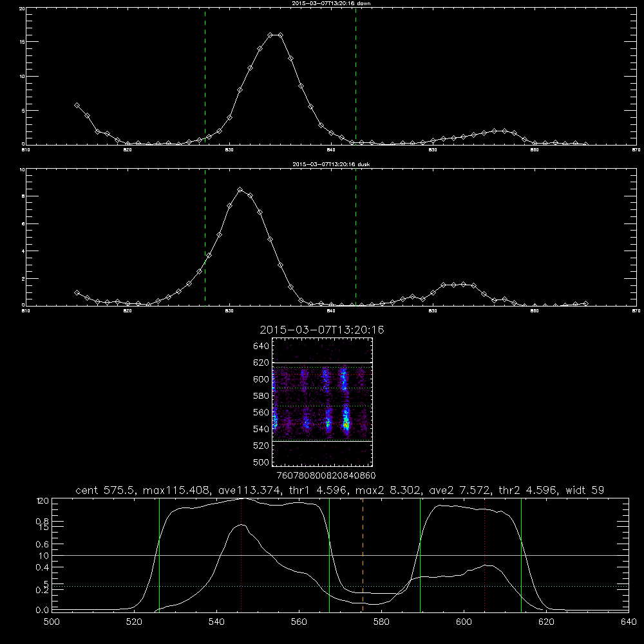Click the upper white horizontal line in spectrogram near 620
The height and width of the screenshot is (644, 644).
323,363
